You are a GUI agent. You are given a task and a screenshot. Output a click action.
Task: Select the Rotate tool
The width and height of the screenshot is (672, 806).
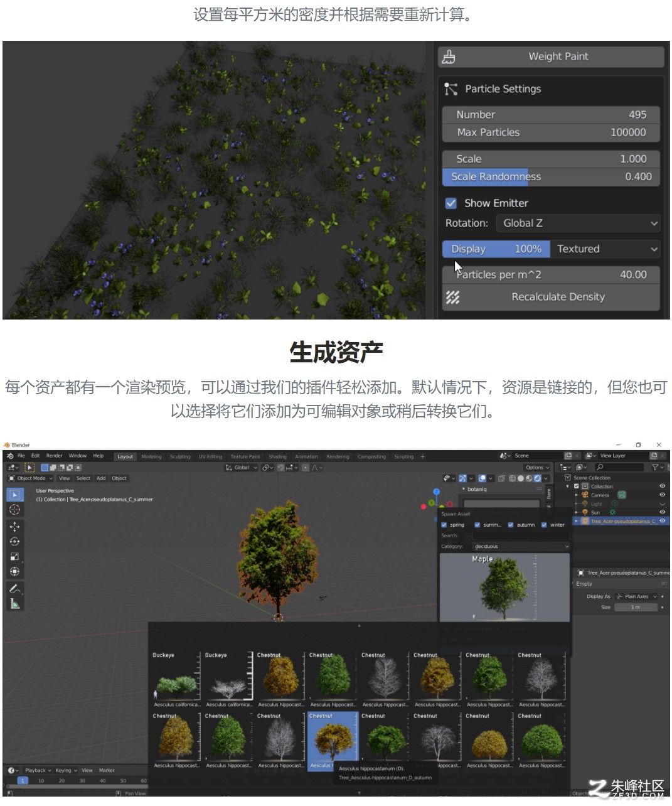[15, 542]
